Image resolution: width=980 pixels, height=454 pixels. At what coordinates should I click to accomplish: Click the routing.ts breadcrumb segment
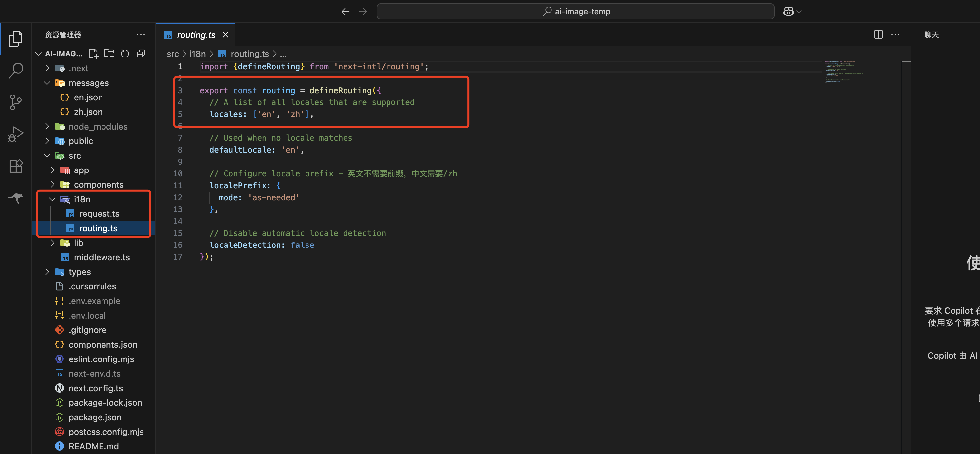[243, 54]
